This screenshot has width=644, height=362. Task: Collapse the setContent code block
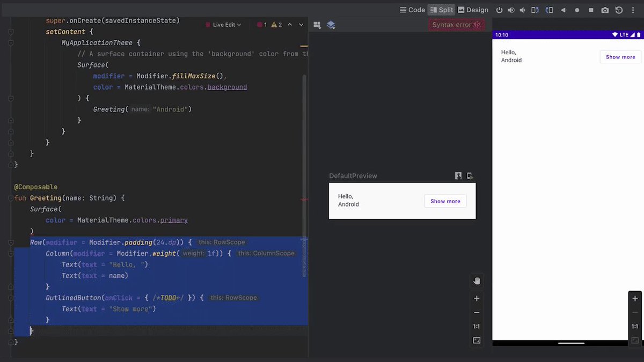coord(11,32)
